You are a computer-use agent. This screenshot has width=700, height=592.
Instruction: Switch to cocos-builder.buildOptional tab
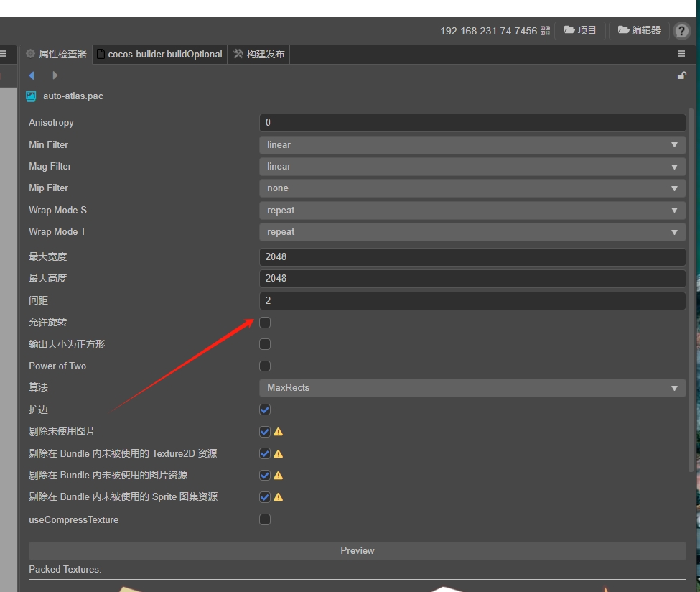tap(160, 54)
